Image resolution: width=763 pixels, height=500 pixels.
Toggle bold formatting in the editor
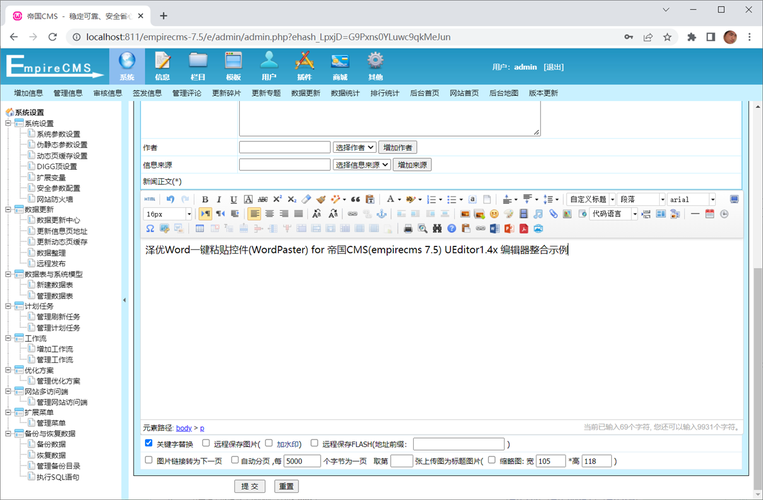(205, 199)
